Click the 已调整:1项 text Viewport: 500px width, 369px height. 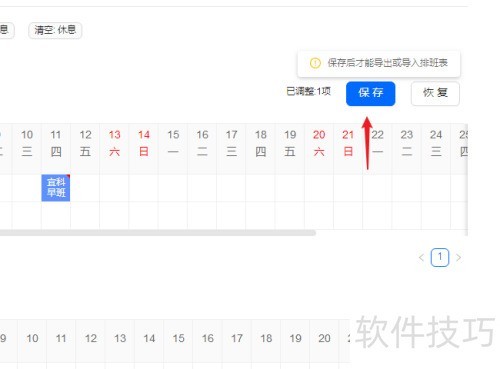click(308, 91)
